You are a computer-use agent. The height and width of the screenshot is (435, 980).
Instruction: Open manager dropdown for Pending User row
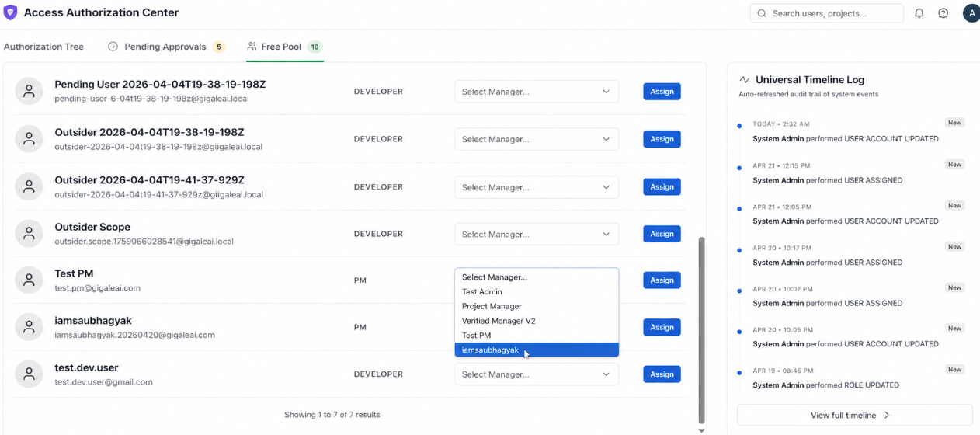pos(537,92)
